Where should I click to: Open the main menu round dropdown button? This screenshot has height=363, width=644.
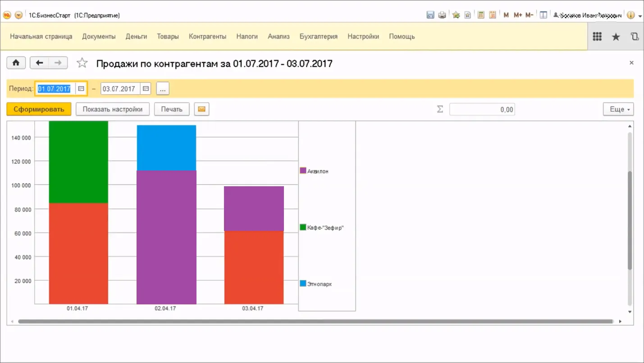(x=18, y=15)
